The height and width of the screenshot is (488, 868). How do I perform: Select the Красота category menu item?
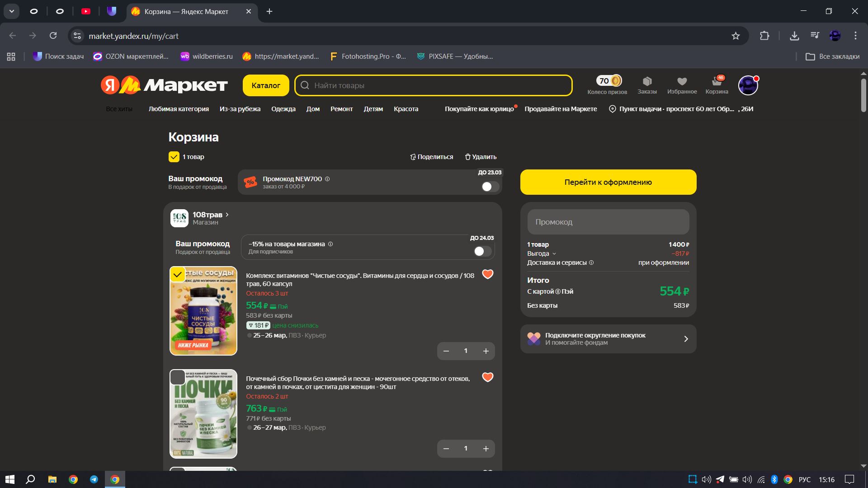point(406,109)
